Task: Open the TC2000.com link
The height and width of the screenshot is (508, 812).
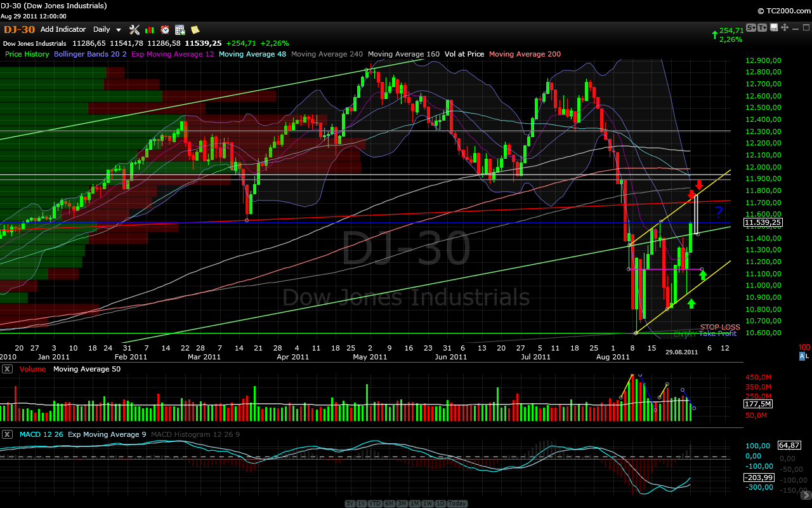Action: coord(785,11)
